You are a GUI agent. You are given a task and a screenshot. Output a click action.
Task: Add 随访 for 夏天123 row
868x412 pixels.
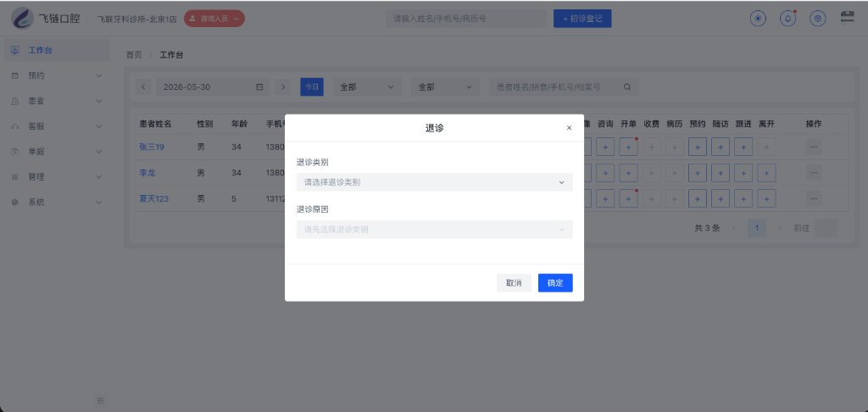721,198
